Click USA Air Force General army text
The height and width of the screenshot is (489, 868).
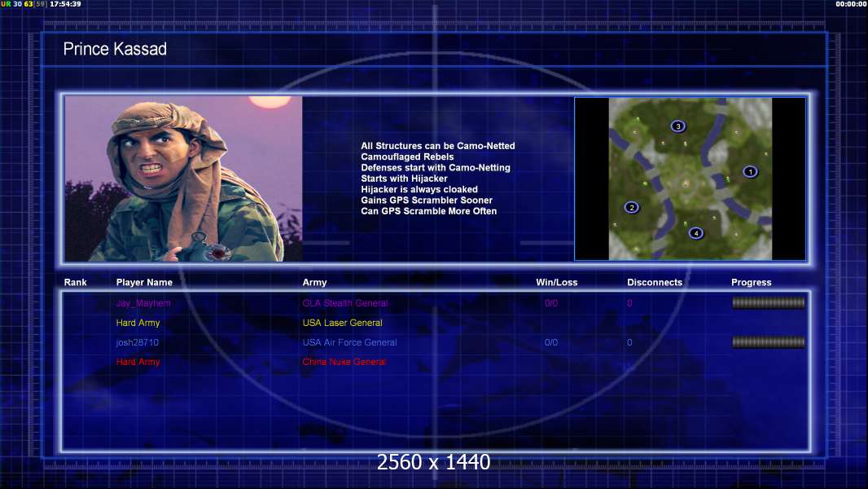(x=349, y=343)
